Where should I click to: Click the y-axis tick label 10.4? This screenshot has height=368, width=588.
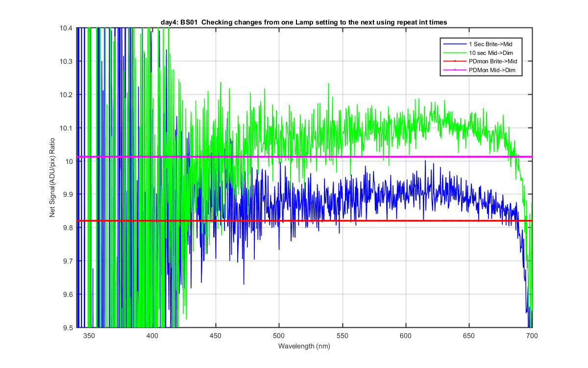click(x=67, y=28)
